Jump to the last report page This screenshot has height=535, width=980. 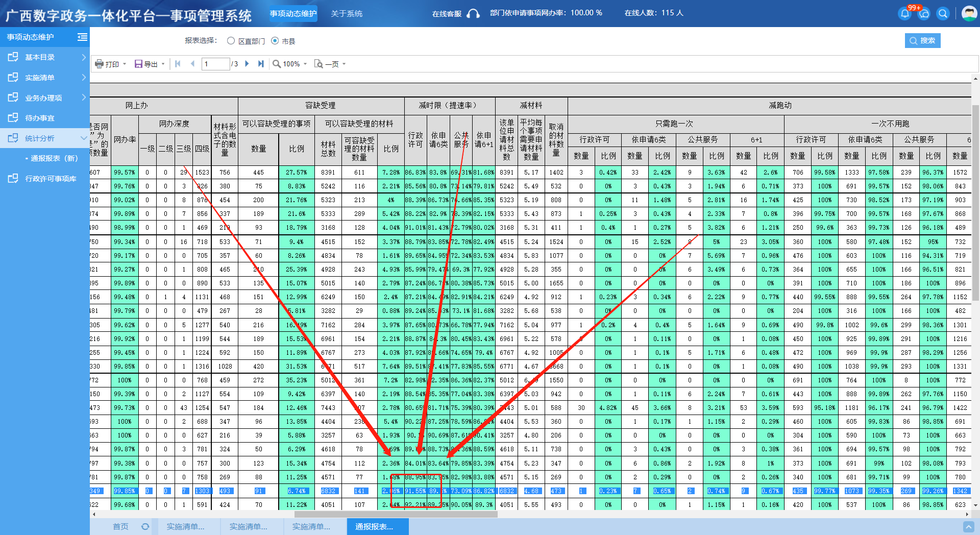261,64
